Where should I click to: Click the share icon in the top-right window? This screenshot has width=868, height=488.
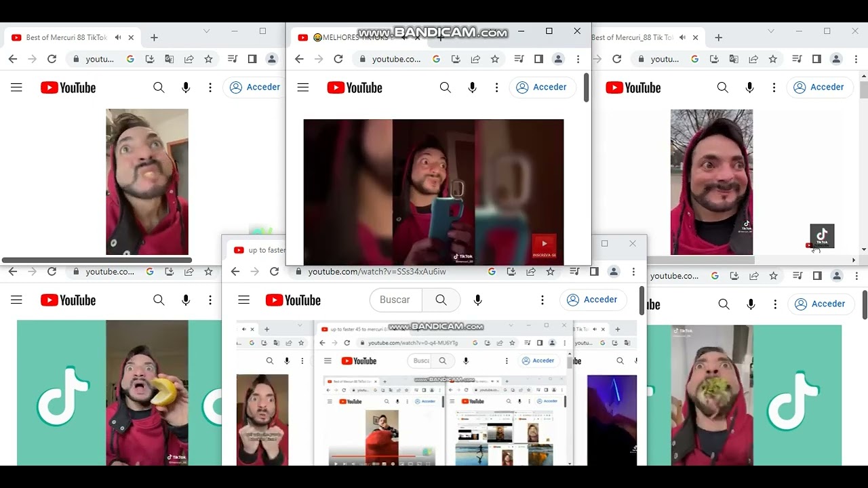tap(753, 59)
